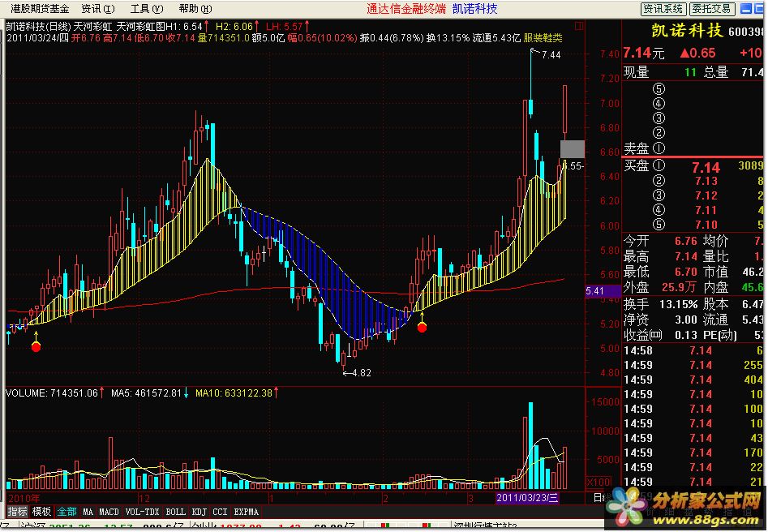Switch to the CCI indicator
768x532 pixels.
point(220,512)
